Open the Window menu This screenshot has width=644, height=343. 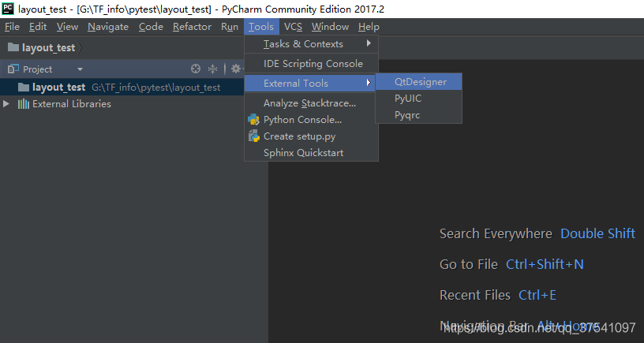tap(330, 27)
